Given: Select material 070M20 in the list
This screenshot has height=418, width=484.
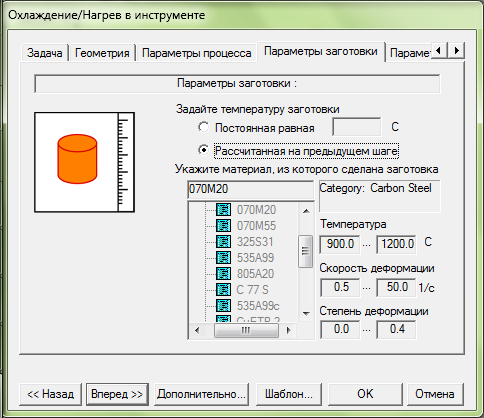Looking at the screenshot, I should point(256,210).
